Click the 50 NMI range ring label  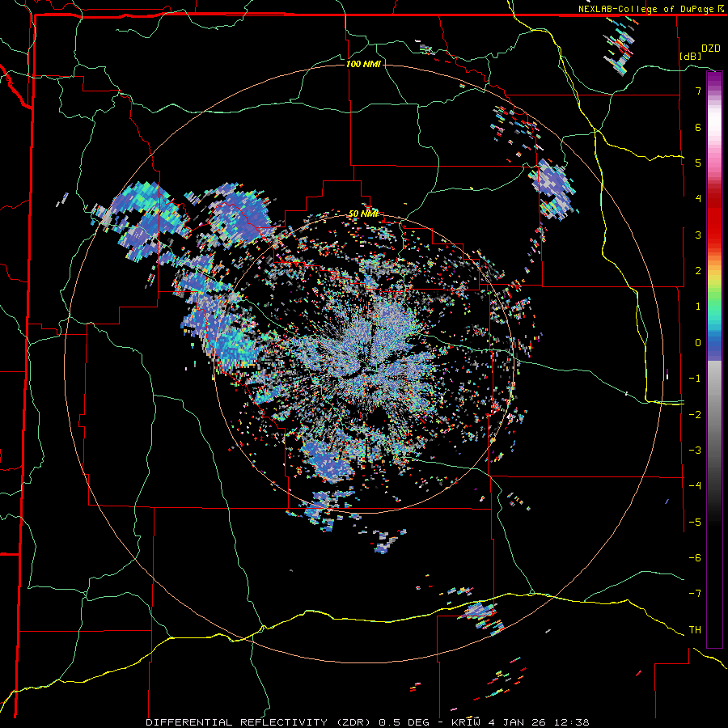point(363,214)
